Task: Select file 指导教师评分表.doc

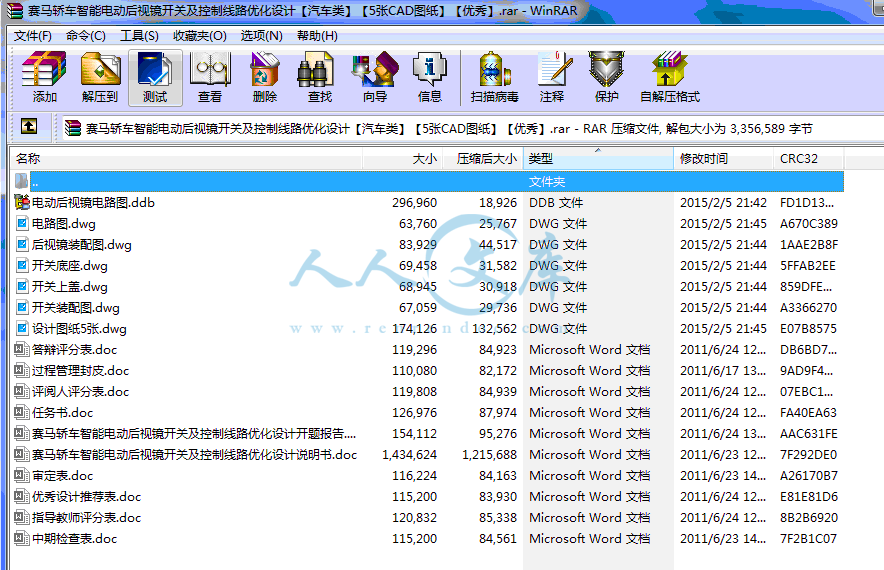Action: pyautogui.click(x=86, y=518)
